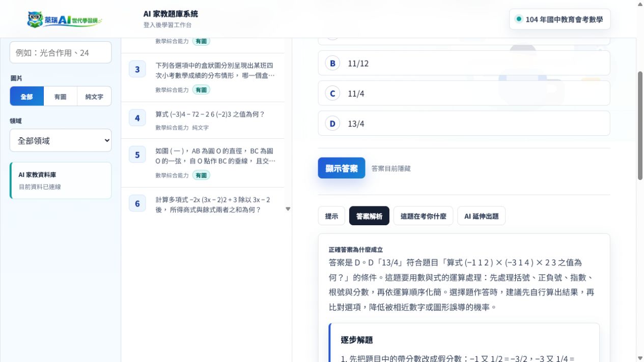Select answer option 13/4
This screenshot has width=644, height=362.
[464, 124]
